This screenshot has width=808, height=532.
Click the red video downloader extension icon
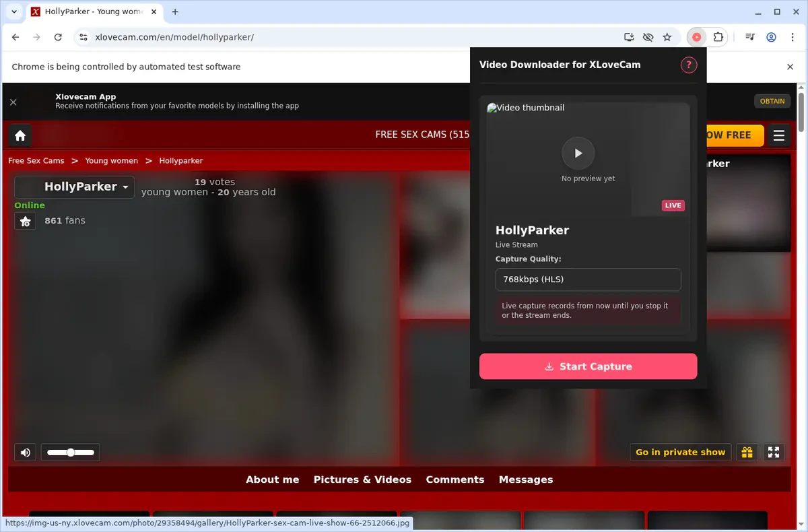pos(697,37)
